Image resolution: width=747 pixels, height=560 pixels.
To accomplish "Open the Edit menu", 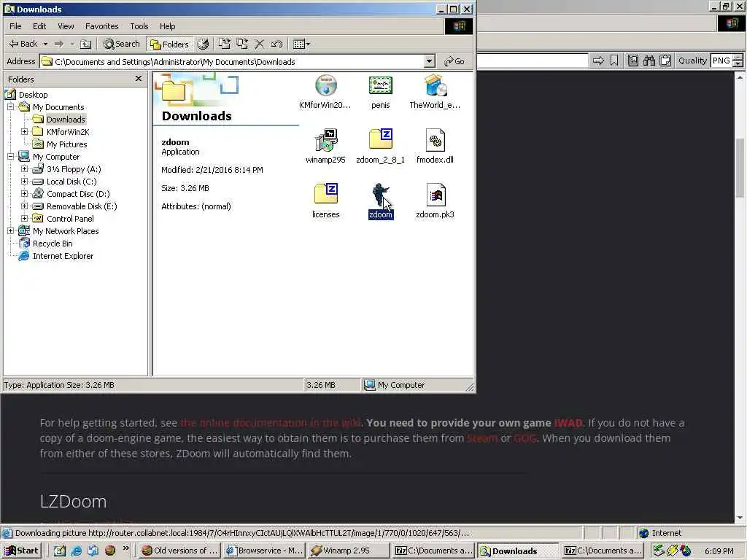I will [x=39, y=26].
